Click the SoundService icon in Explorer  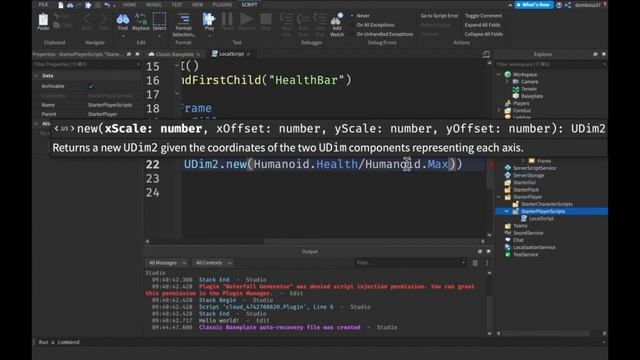tap(508, 233)
